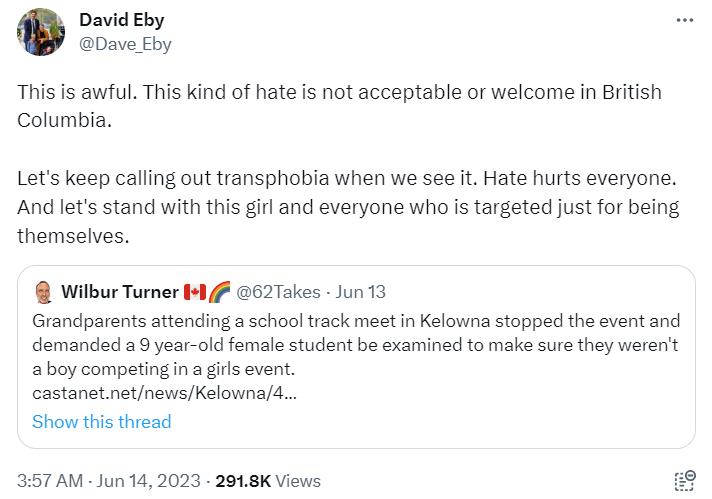Open David Eby display name link

point(121,20)
